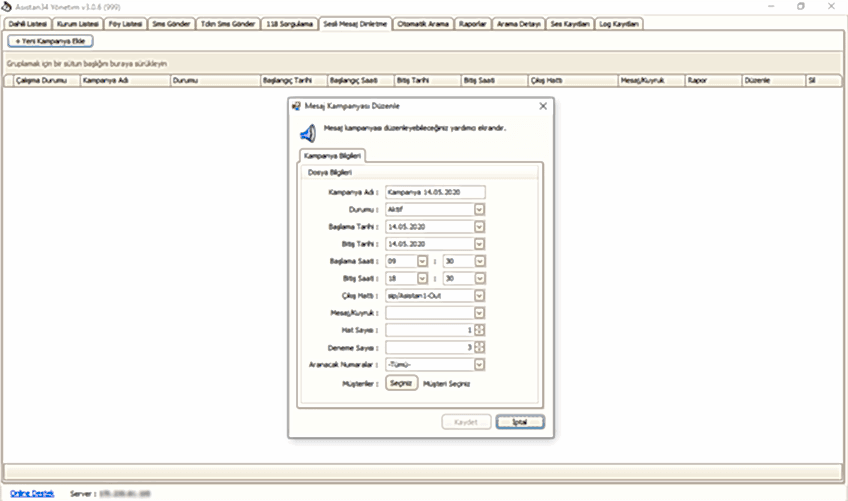Click the Yeni Kampanya Ekle button
Image resolution: width=848 pixels, height=501 pixels.
pyautogui.click(x=50, y=41)
